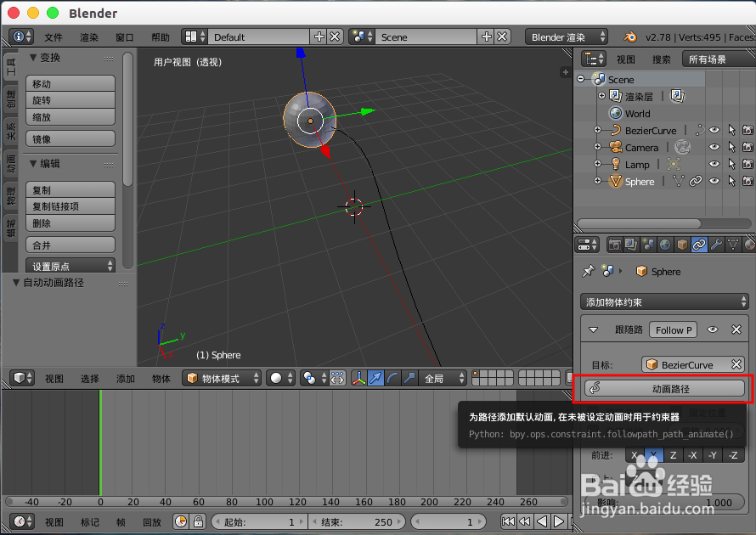Click the 动画路径 Animate Path button
Screen dimensions: 756x535
pyautogui.click(x=663, y=389)
